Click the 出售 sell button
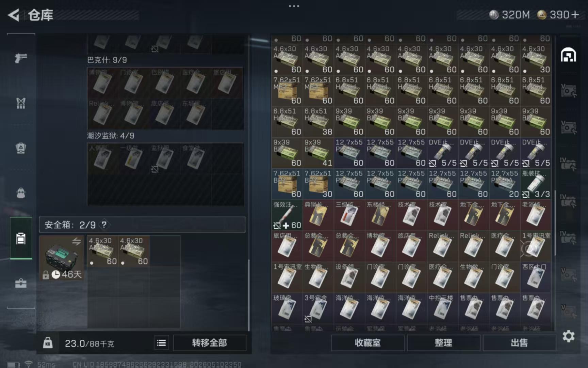 point(519,343)
